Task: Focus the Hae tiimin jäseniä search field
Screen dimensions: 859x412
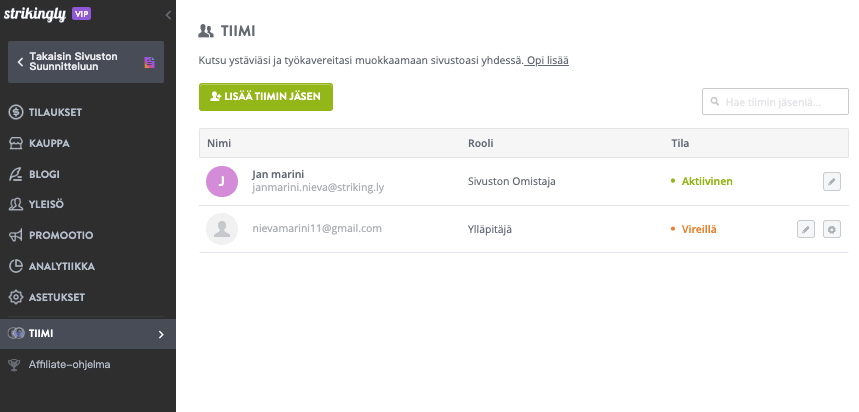Action: (776, 101)
